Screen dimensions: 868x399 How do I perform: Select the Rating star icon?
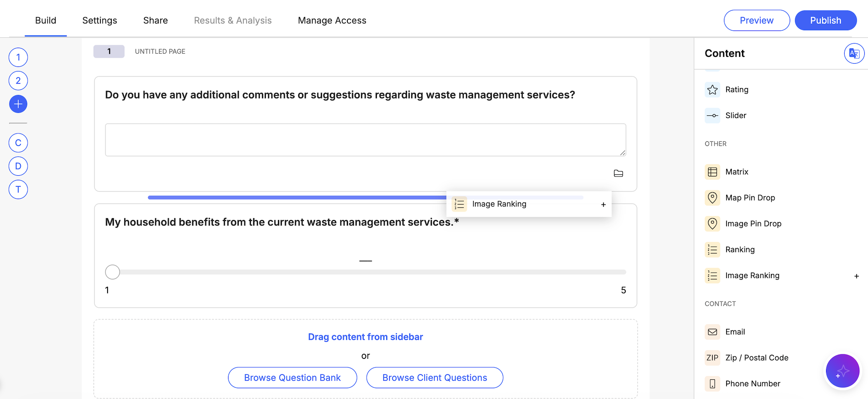(x=712, y=90)
